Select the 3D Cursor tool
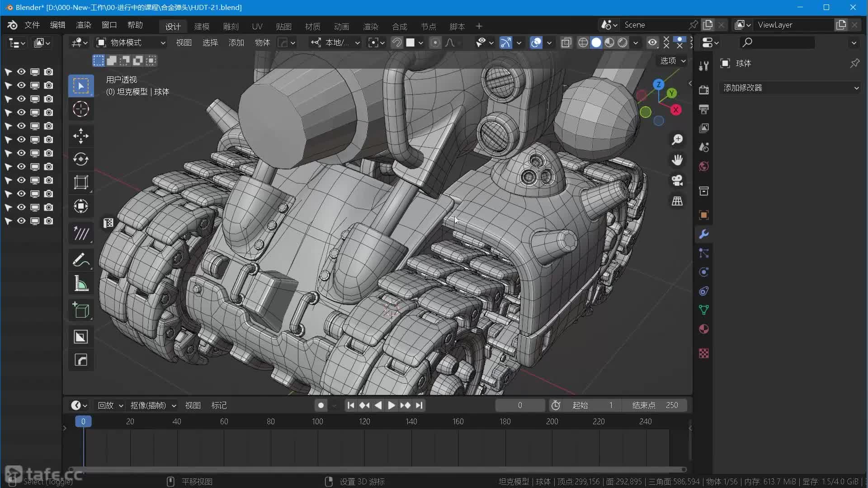The image size is (868, 488). coord(81,109)
